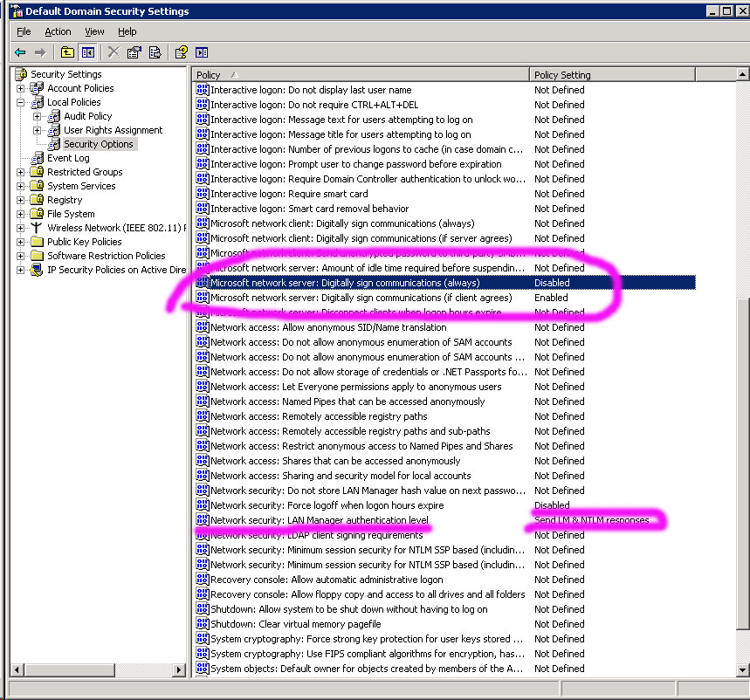Expand the Account Policies tree node
Screen dimensions: 750x700
click(x=20, y=88)
